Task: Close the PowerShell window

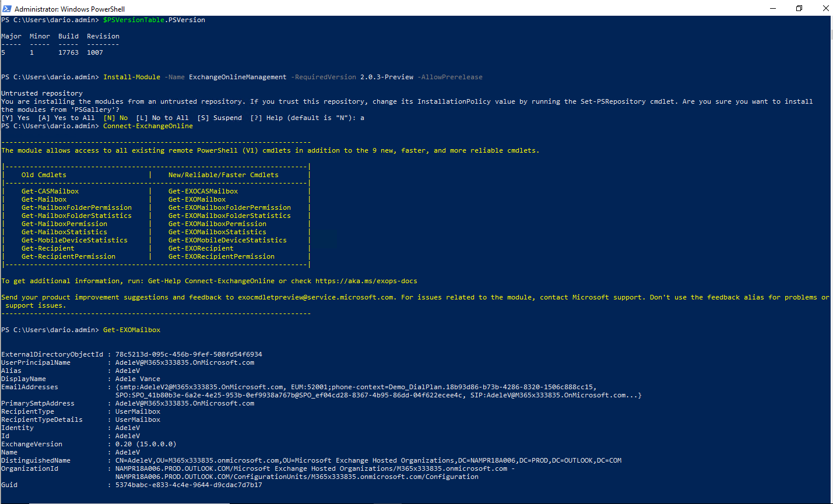Action: coord(825,8)
